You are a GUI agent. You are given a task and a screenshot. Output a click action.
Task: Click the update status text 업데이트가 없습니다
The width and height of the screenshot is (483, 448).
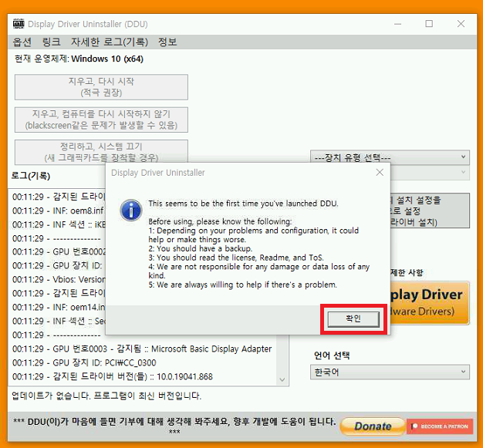tap(106, 396)
